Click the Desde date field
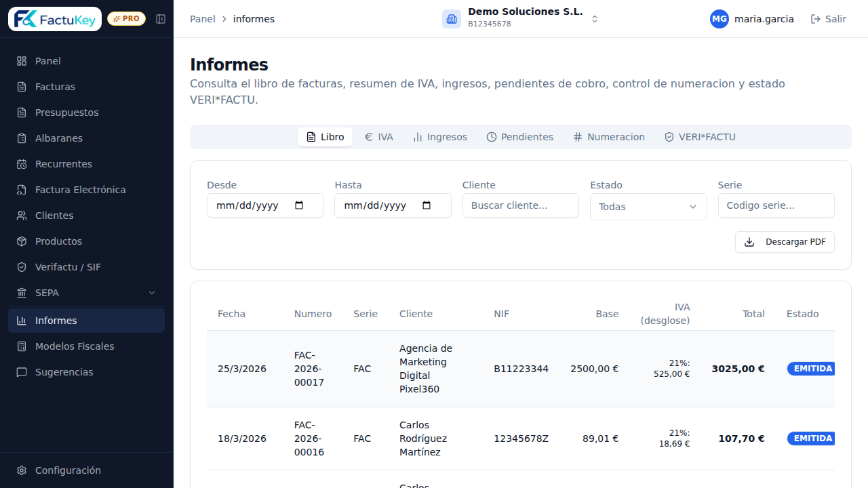Screen dimensions: 868x488 click(x=265, y=205)
